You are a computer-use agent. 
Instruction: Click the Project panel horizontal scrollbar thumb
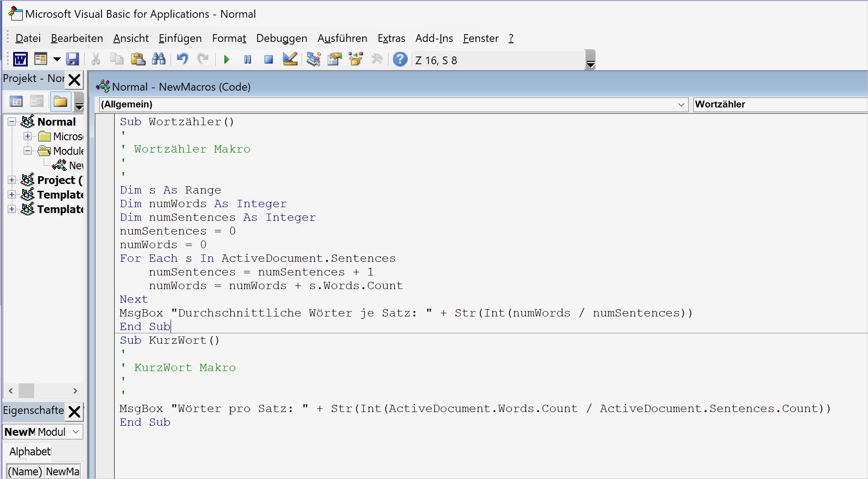tap(26, 391)
